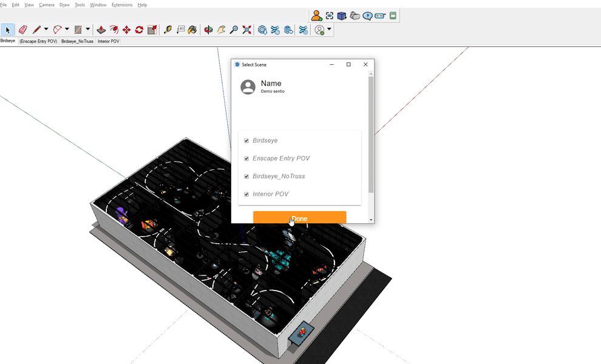Expand the Arc tool dropdown arrow
601x364 pixels.
click(67, 29)
